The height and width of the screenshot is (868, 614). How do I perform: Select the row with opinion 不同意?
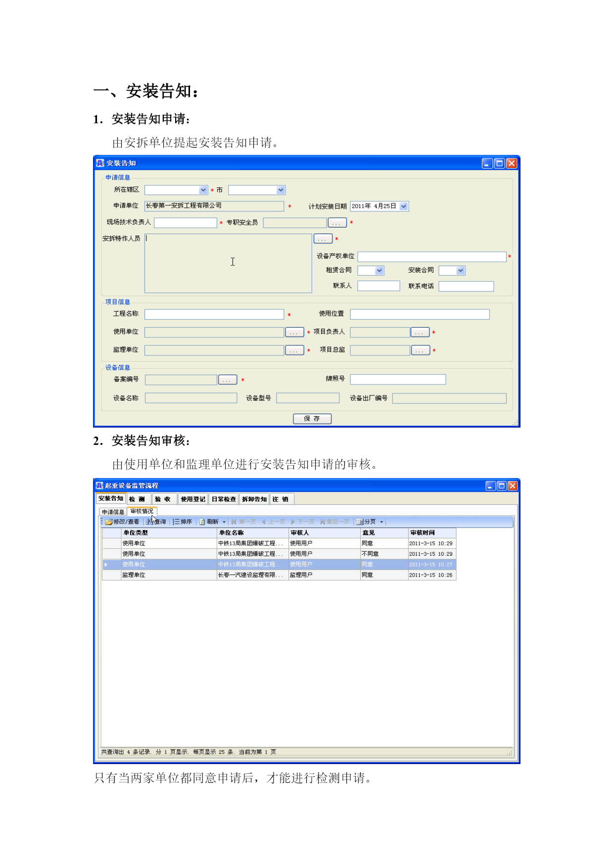tap(279, 554)
